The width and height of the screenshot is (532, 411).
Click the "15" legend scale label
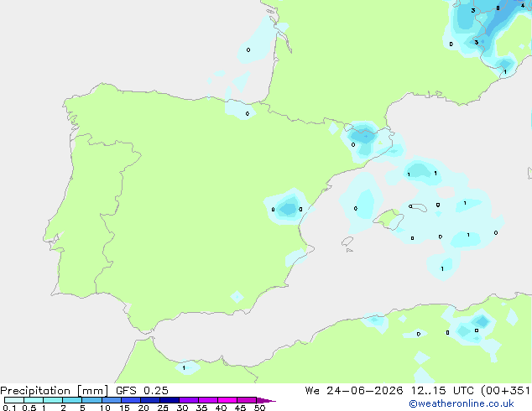tap(124, 408)
